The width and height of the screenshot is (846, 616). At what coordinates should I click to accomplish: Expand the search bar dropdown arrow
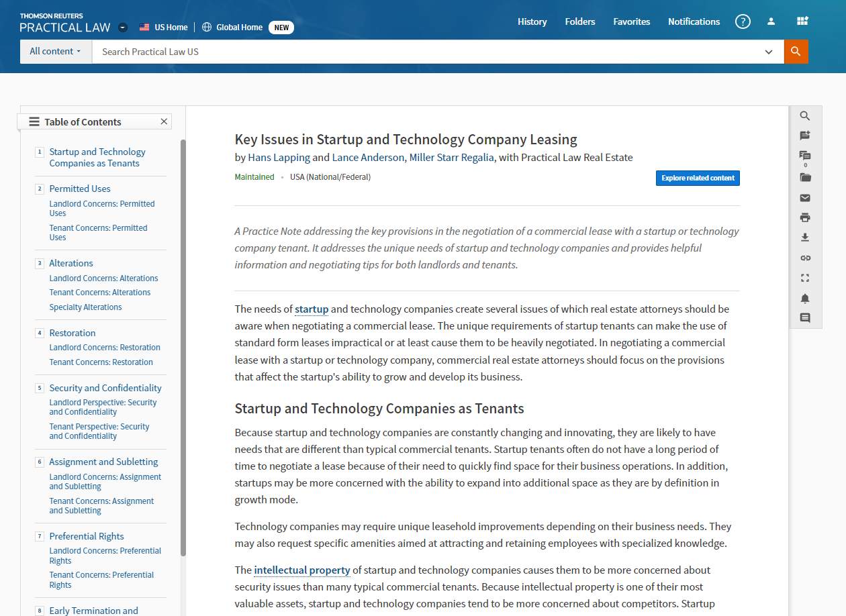(x=769, y=52)
